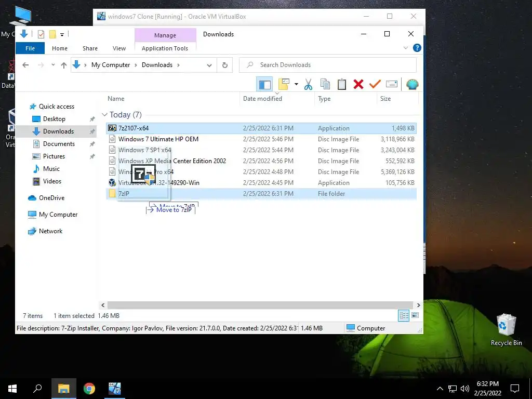Switch to the View ribbon tab
The height and width of the screenshot is (399, 532).
119,48
